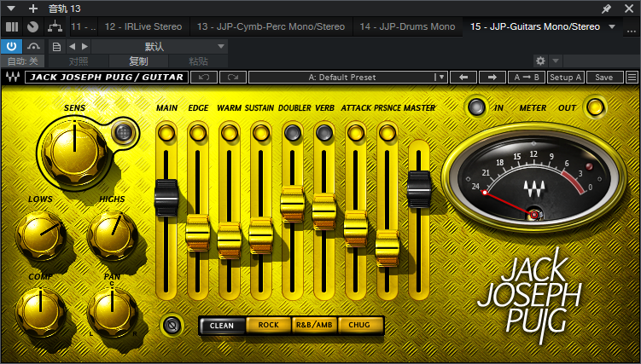Save the preset with Save button

[604, 77]
